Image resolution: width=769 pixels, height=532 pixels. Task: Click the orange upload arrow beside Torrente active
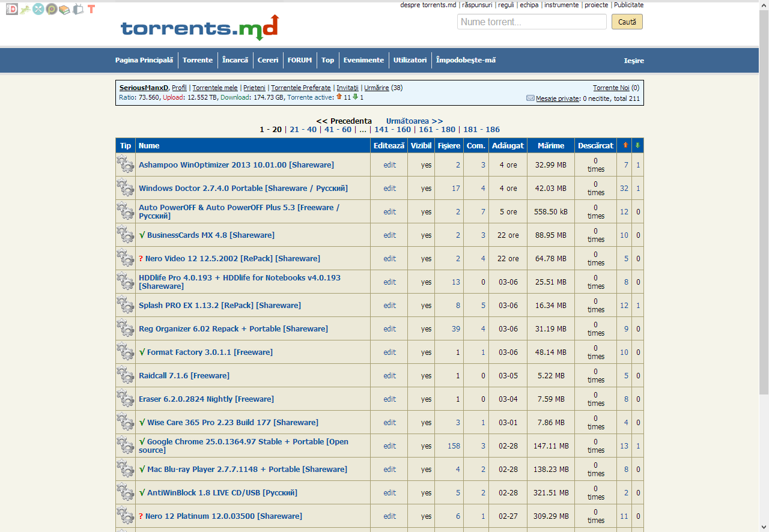pos(339,97)
